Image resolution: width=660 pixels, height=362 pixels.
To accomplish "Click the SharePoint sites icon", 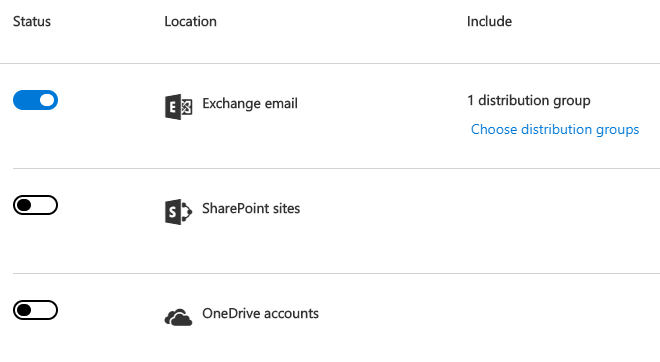I will 178,212.
